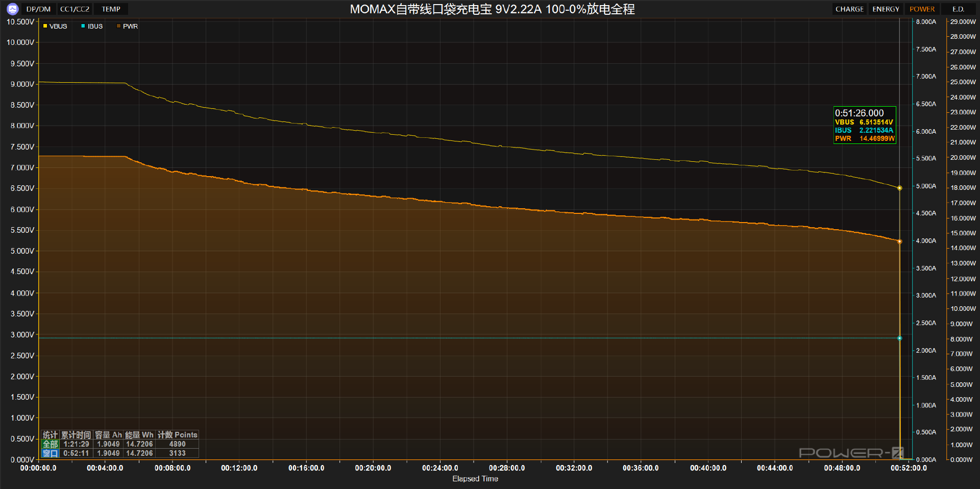The height and width of the screenshot is (489, 980).
Task: Click the 00:52:00.0 time axis tick
Action: click(x=909, y=468)
